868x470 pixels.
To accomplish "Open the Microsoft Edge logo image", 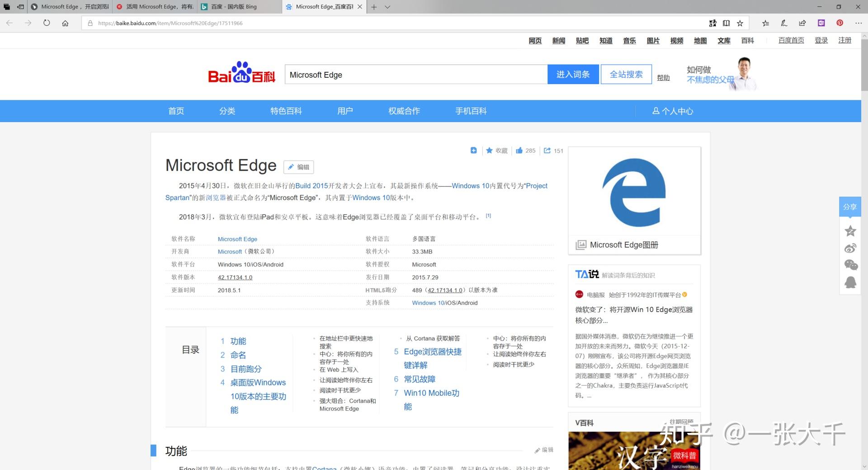I will point(634,193).
